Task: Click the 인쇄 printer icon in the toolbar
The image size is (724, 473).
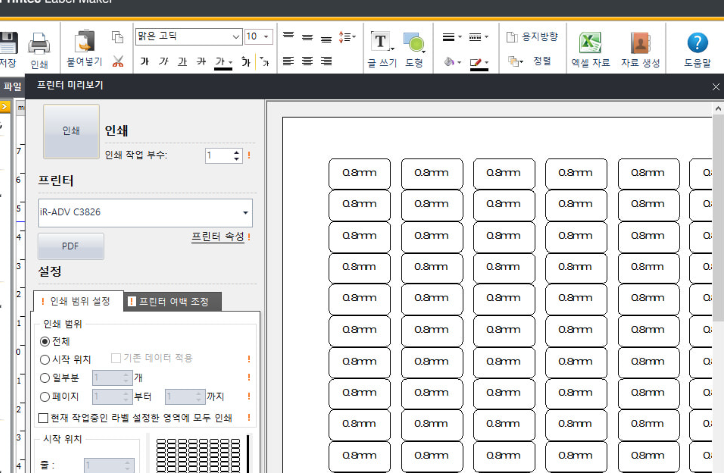Action: click(39, 44)
